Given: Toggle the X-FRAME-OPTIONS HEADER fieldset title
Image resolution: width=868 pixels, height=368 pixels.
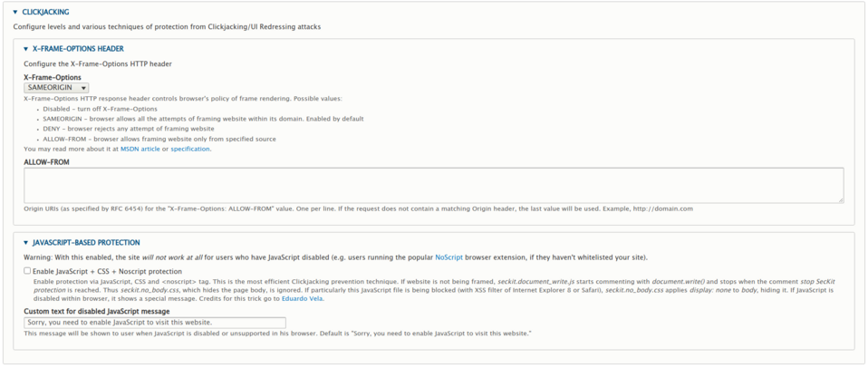Looking at the screenshot, I should click(x=78, y=49).
